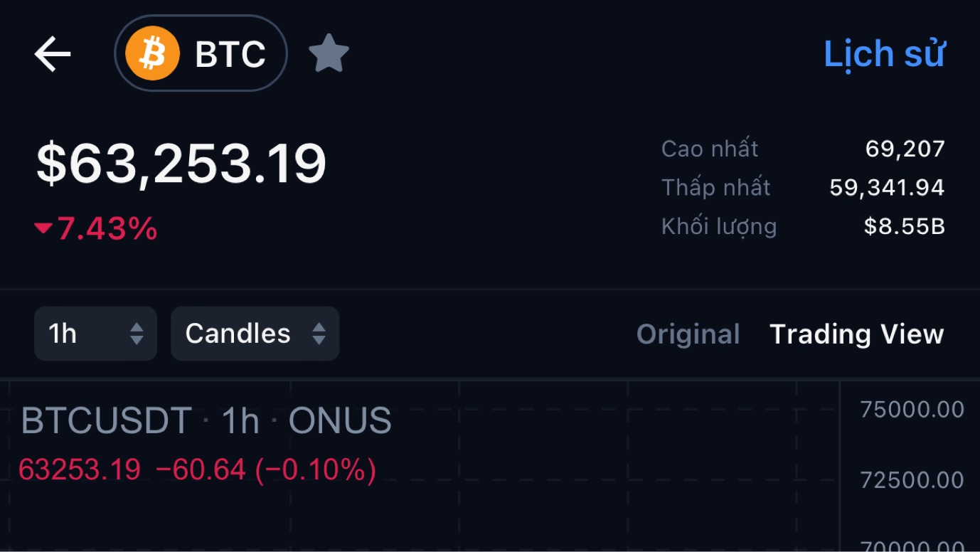This screenshot has width=980, height=552.
Task: Click the BTCUSDT · 1h · ONUS chart title
Action: click(206, 420)
